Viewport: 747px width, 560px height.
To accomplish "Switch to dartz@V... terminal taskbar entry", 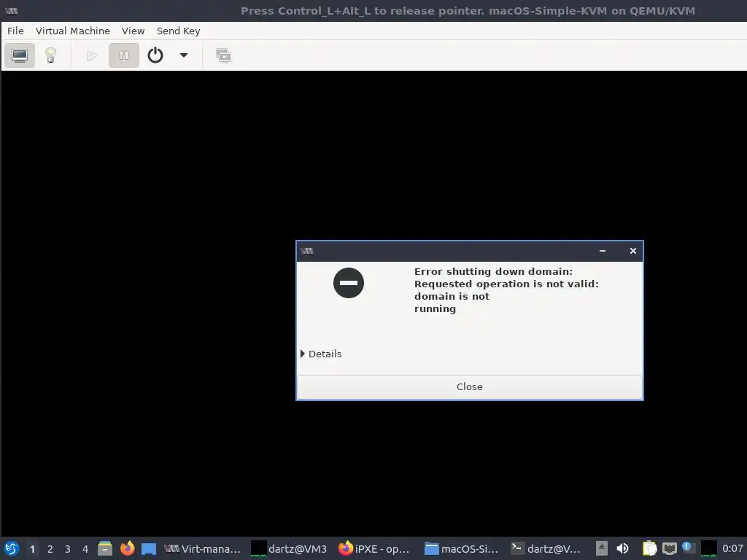I will pyautogui.click(x=546, y=549).
